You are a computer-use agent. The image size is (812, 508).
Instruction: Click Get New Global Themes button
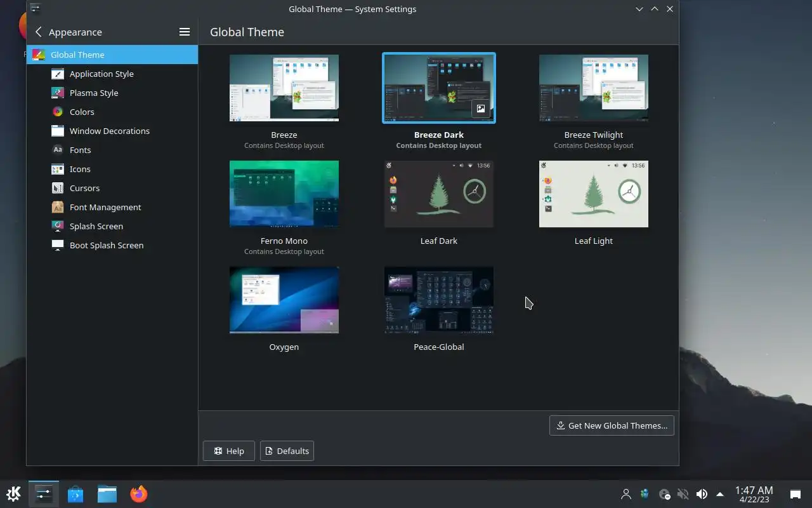pos(612,425)
